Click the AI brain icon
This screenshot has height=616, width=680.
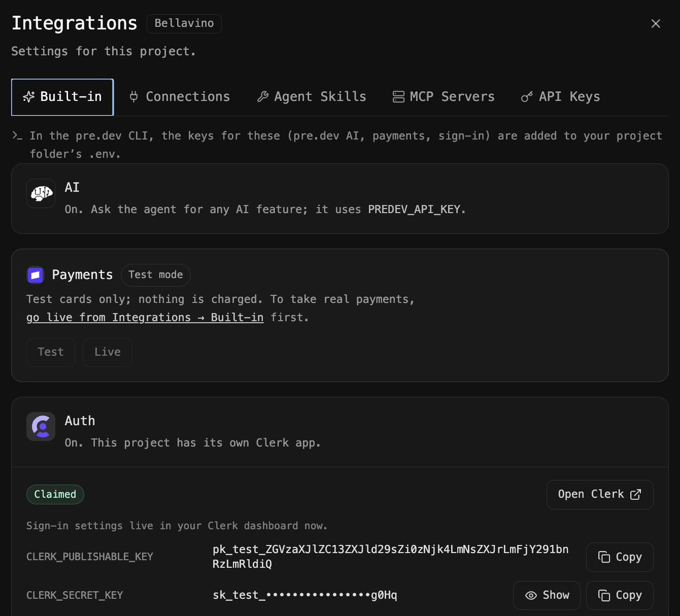(x=41, y=193)
